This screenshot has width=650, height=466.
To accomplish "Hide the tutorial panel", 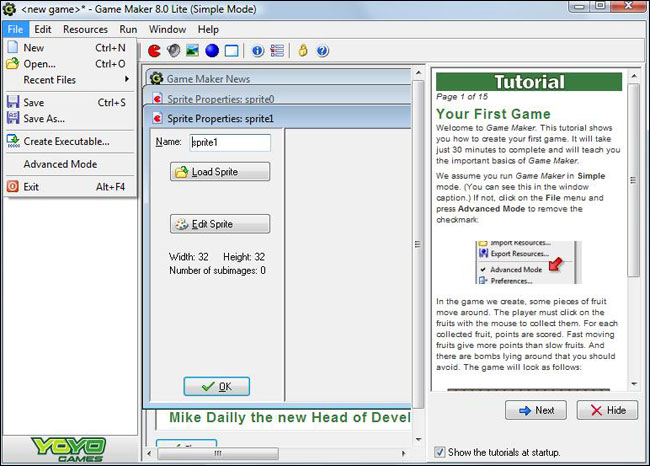I will coord(607,410).
